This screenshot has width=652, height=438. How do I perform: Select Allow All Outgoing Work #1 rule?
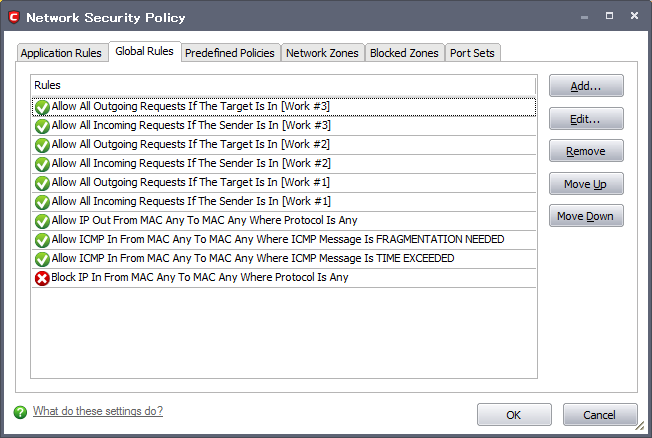(190, 183)
